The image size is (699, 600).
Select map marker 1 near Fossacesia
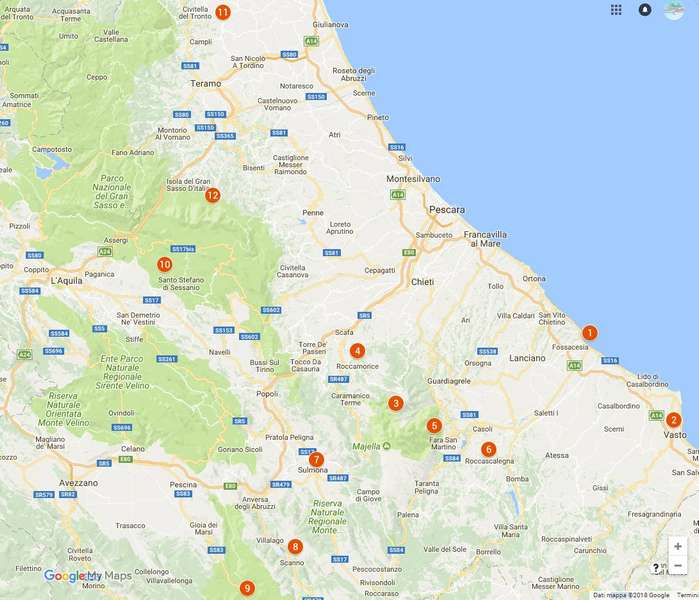click(x=590, y=333)
